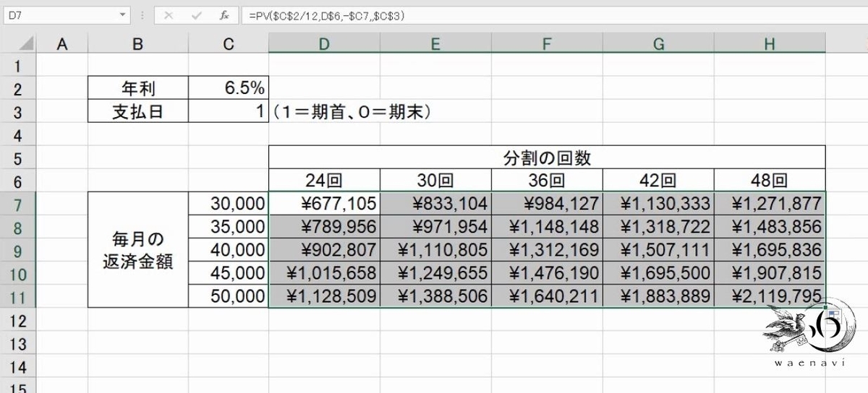Click the cell showing ¥984,127
This screenshot has height=393, width=868.
[x=547, y=204]
